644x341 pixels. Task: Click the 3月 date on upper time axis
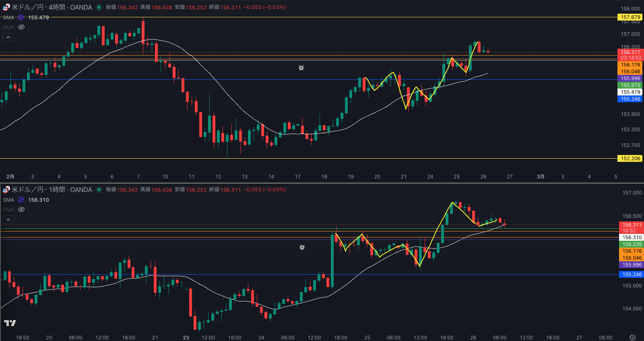tap(541, 177)
